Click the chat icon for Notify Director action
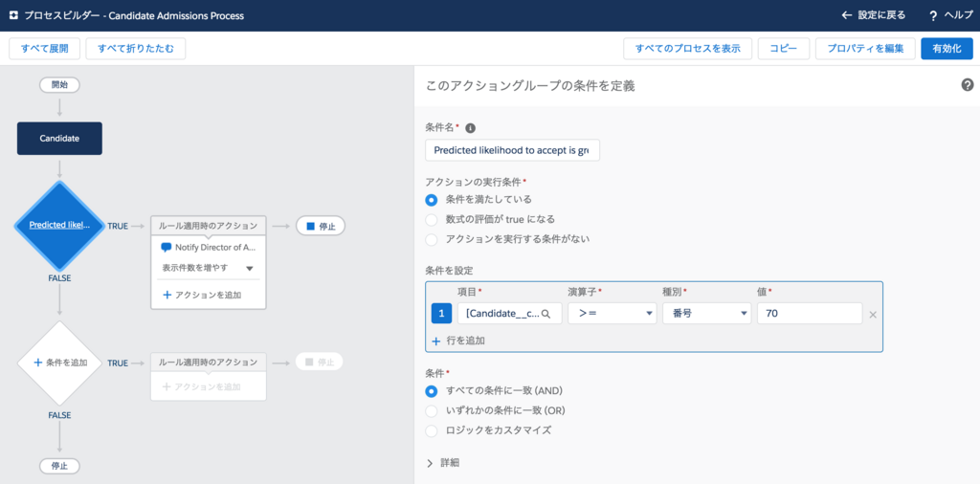Screen dimensions: 980x484 [167, 247]
